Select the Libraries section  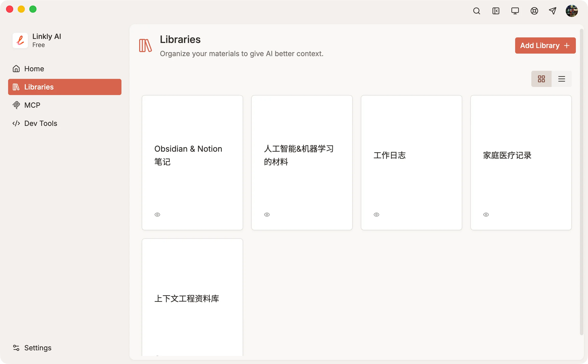[39, 87]
